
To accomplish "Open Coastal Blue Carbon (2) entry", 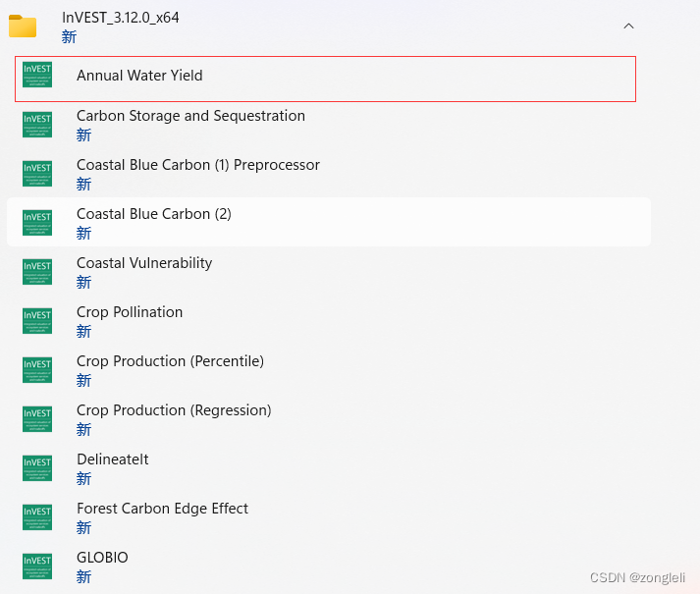I will pos(154,214).
